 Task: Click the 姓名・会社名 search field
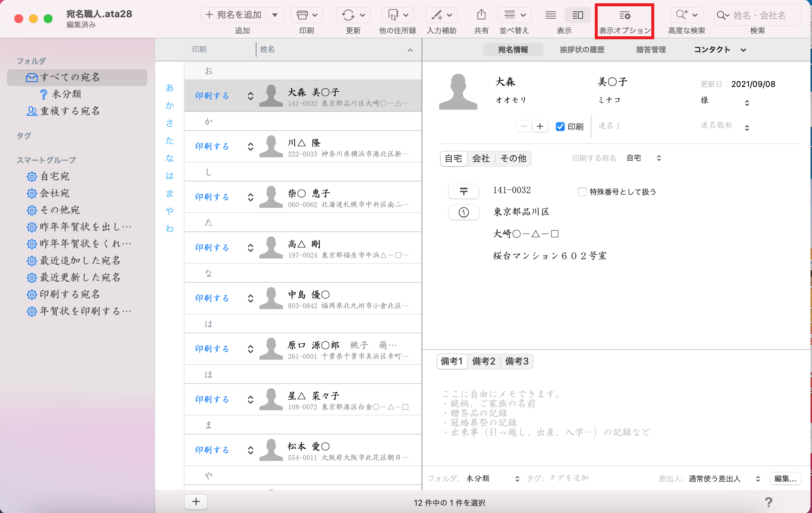click(x=758, y=15)
